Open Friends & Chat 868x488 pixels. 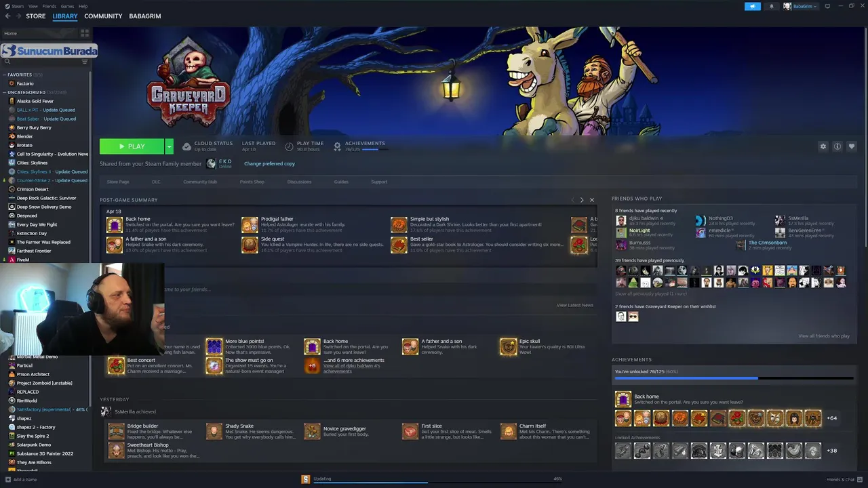[x=844, y=479]
